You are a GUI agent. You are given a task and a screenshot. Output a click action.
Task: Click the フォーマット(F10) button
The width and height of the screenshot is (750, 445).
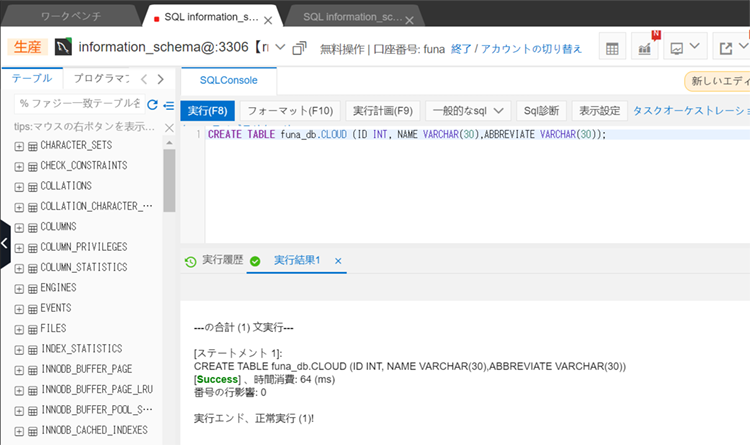pos(290,111)
